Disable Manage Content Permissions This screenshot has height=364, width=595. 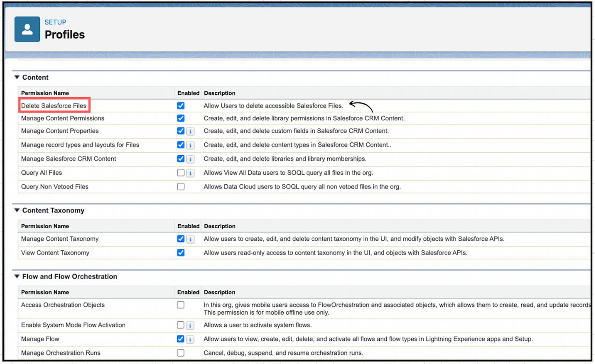pos(181,118)
